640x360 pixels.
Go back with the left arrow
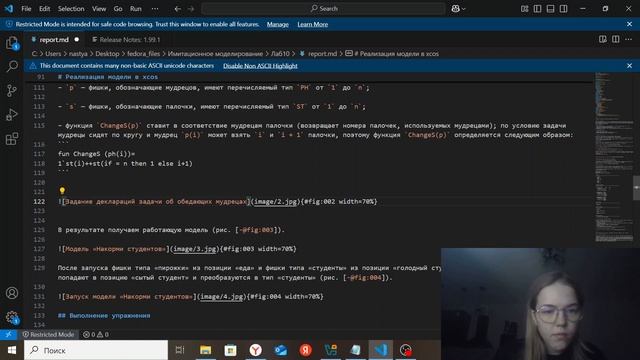178,9
